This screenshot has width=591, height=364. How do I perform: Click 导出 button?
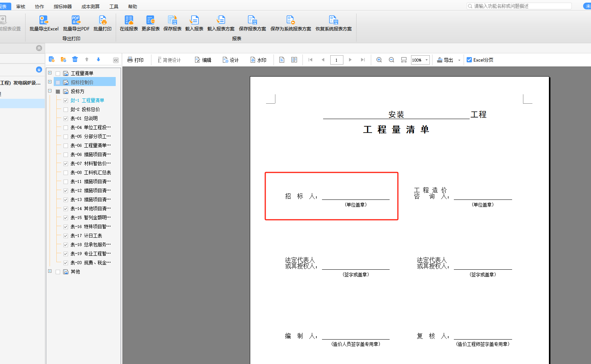445,60
